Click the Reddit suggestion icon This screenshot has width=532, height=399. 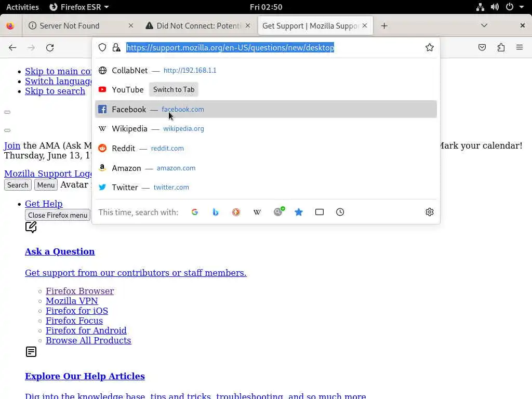tap(102, 148)
